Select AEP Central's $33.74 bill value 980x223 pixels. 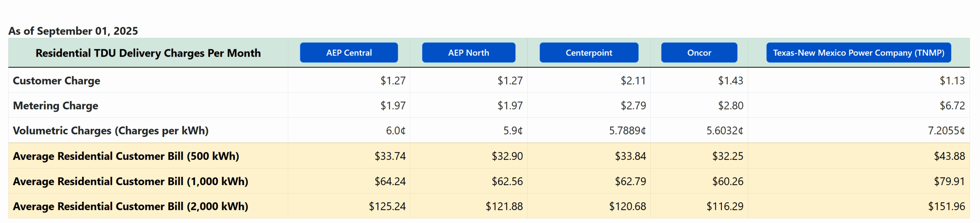tap(390, 156)
